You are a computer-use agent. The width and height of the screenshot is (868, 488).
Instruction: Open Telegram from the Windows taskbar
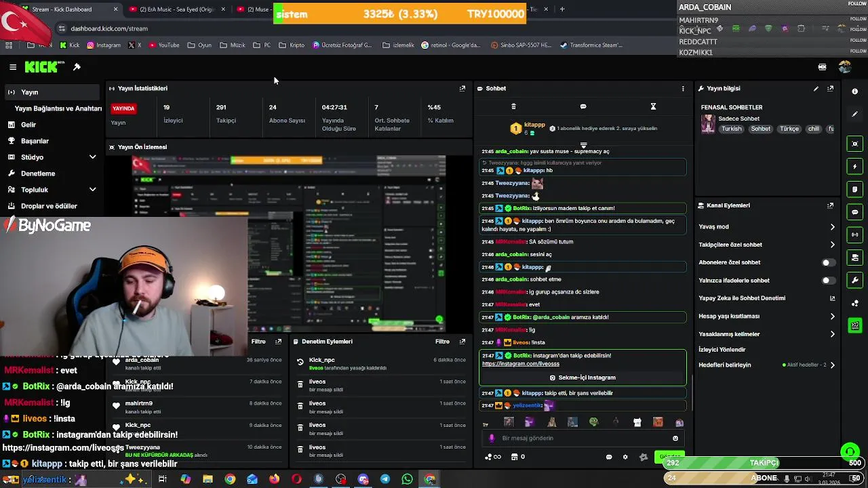(x=385, y=479)
